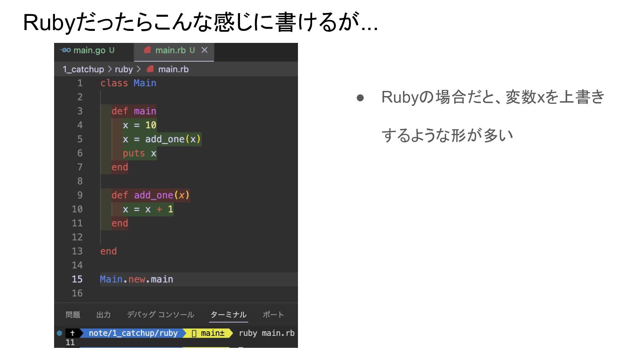Click the cross symbol terminal prompt segment

point(73,333)
